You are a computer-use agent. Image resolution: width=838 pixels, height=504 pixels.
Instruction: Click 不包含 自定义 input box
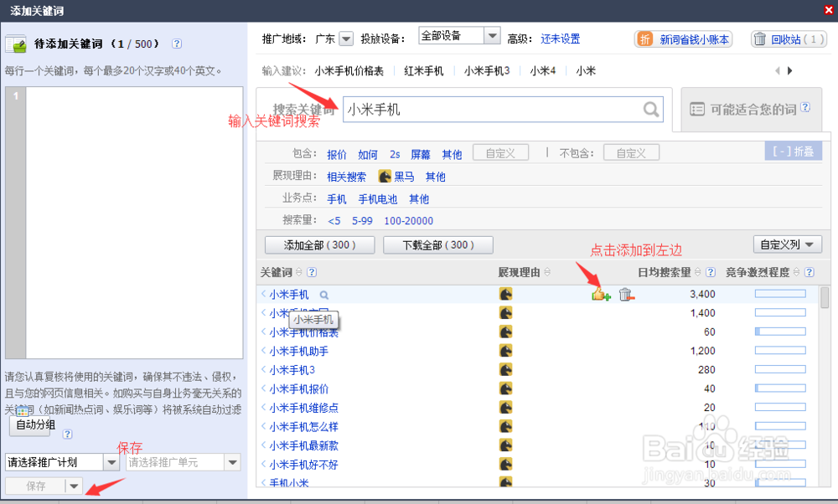tap(631, 153)
